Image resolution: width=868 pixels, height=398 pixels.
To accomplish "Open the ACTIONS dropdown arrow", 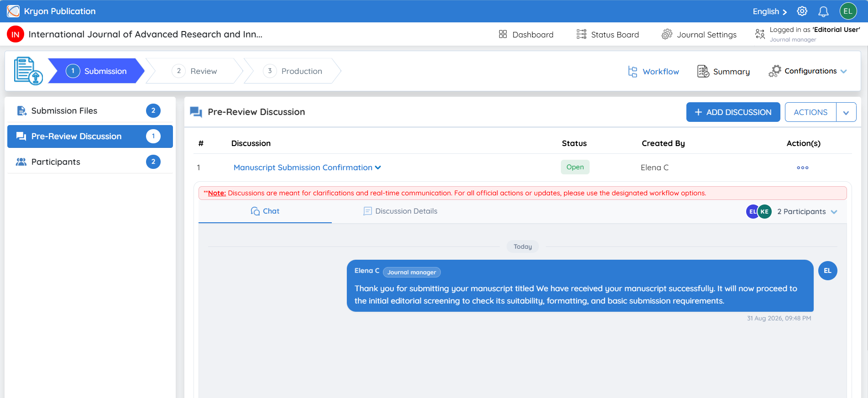I will [x=846, y=112].
